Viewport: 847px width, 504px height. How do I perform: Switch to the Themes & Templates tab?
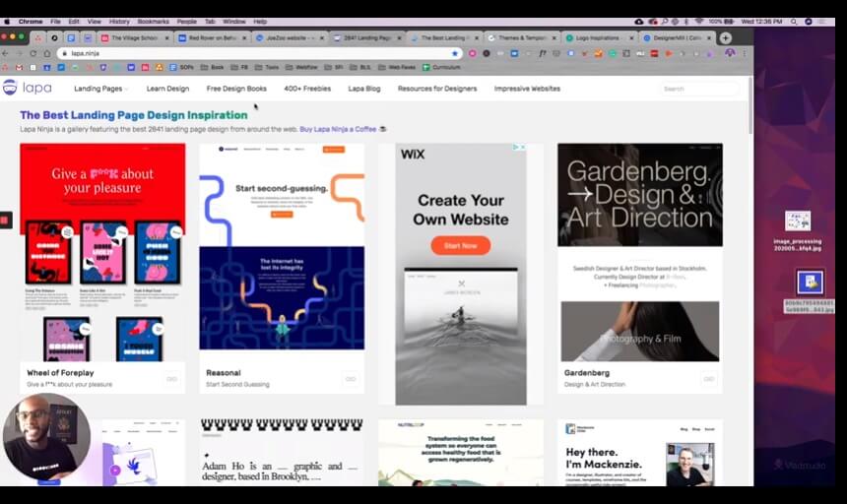coord(521,38)
